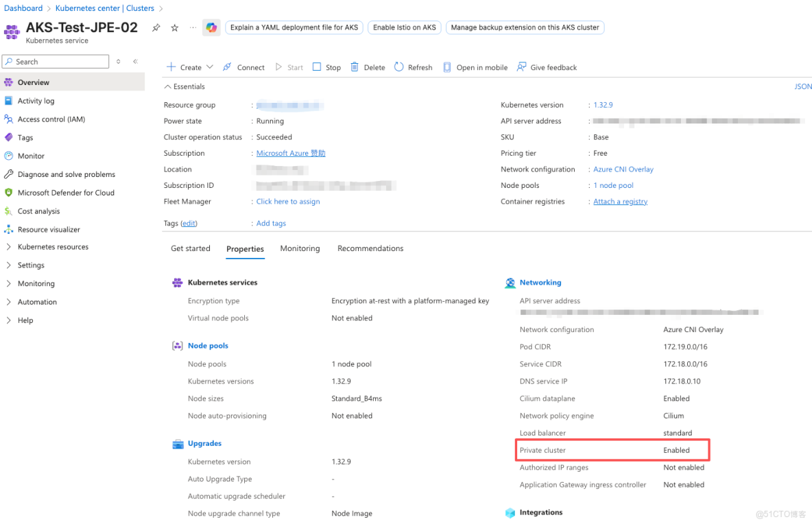Connect to the cluster

(x=243, y=67)
